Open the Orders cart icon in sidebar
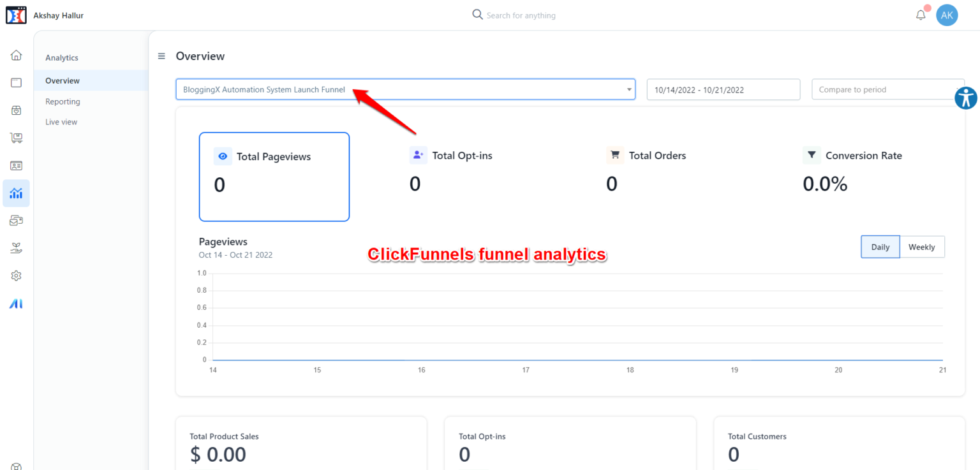980x470 pixels. 16,137
